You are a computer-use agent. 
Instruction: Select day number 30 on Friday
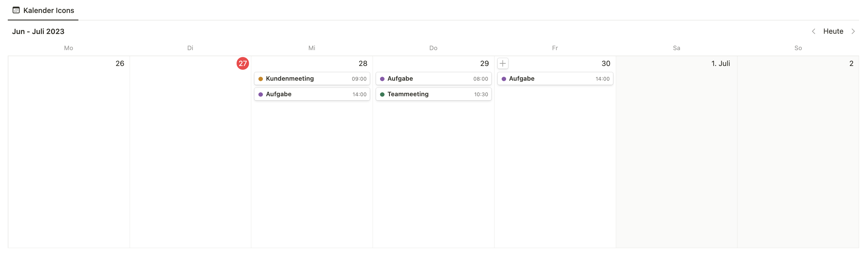tap(606, 63)
